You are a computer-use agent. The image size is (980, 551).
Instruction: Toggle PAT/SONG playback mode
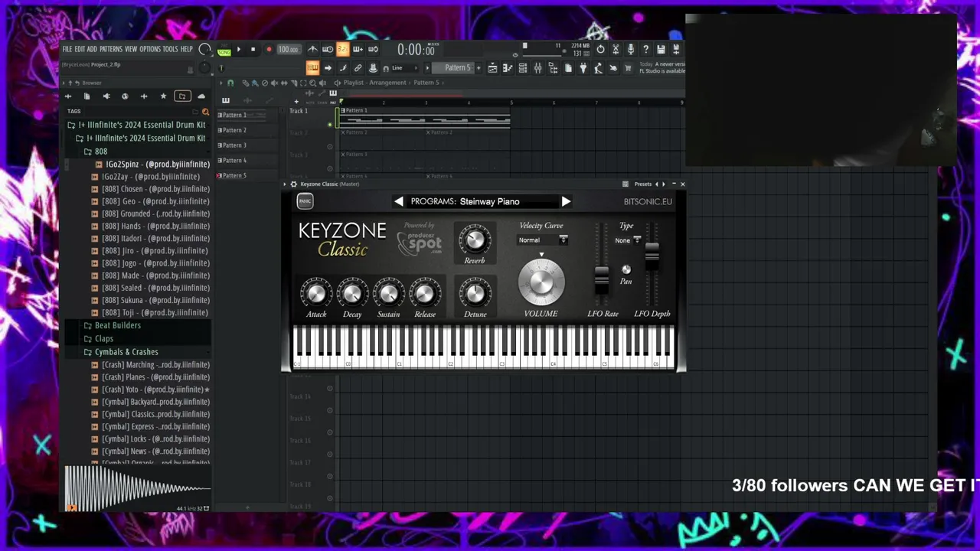tap(224, 50)
